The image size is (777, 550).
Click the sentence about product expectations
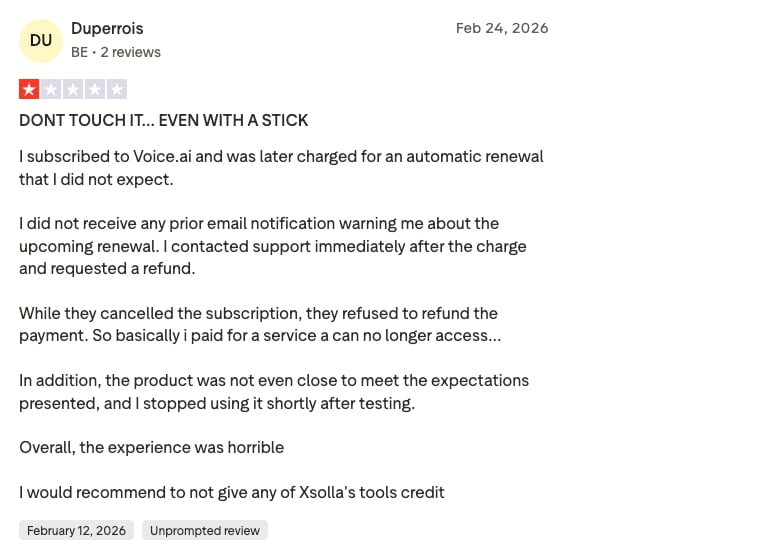coord(274,391)
